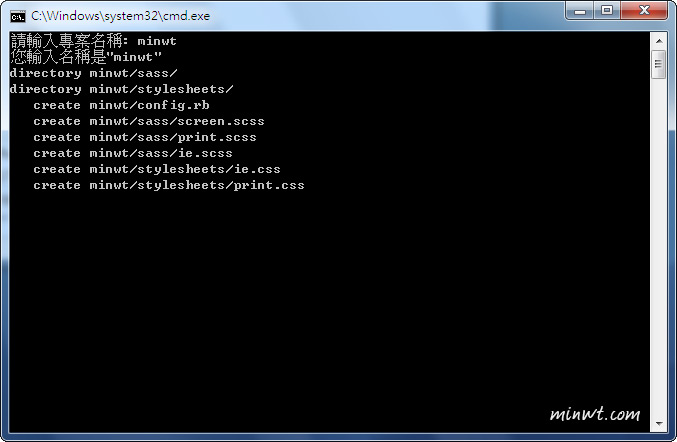This screenshot has width=677, height=442.
Task: Click the 'minwt/sass/print.scss' output line
Action: (145, 137)
